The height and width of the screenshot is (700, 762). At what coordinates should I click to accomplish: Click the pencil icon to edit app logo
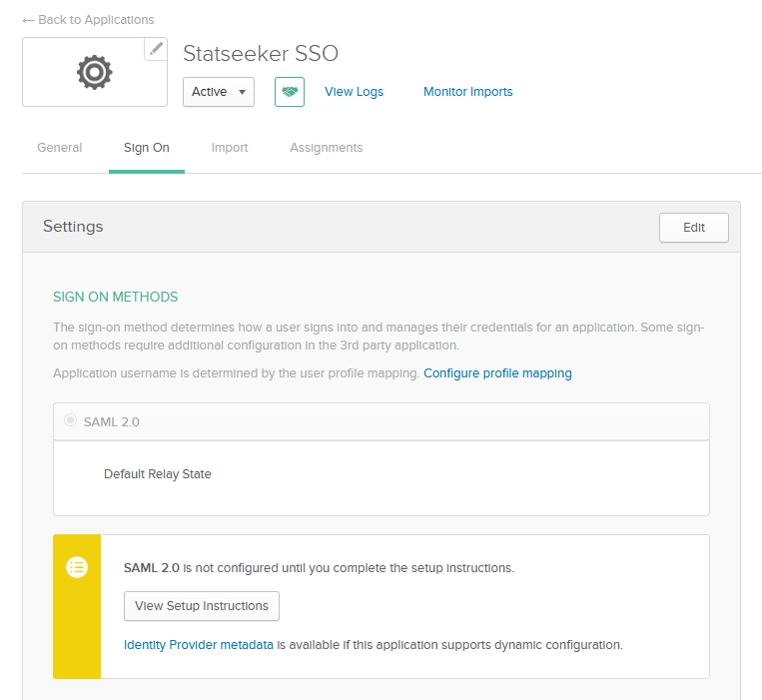click(x=156, y=49)
